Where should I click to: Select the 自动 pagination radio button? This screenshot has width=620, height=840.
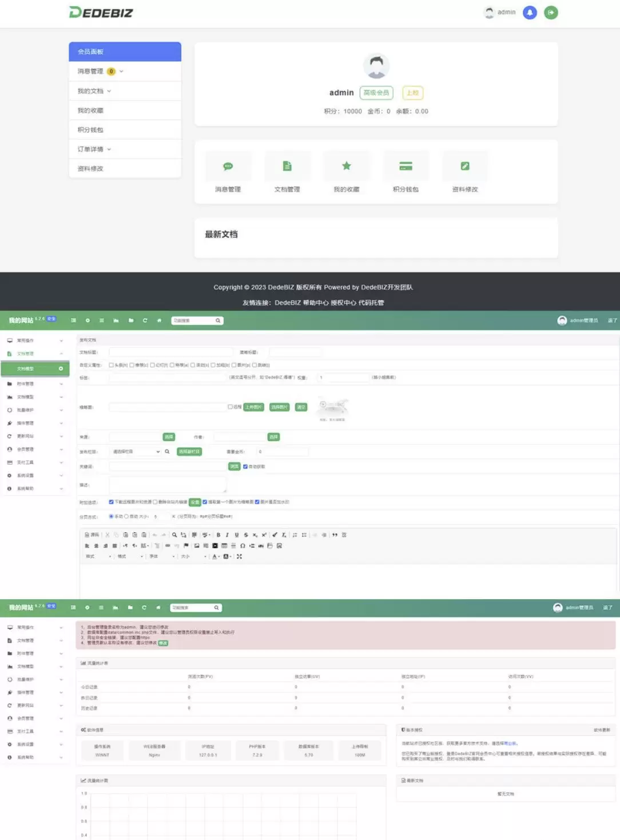point(126,516)
